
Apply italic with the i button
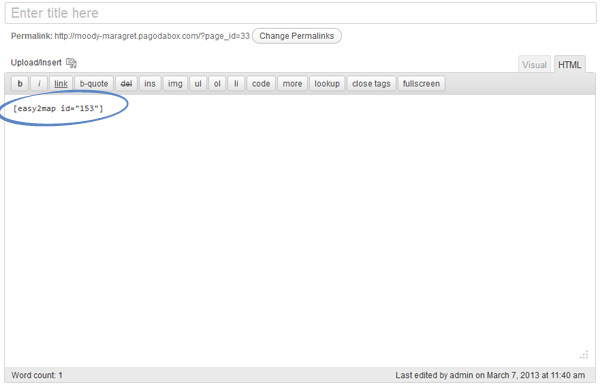(39, 83)
